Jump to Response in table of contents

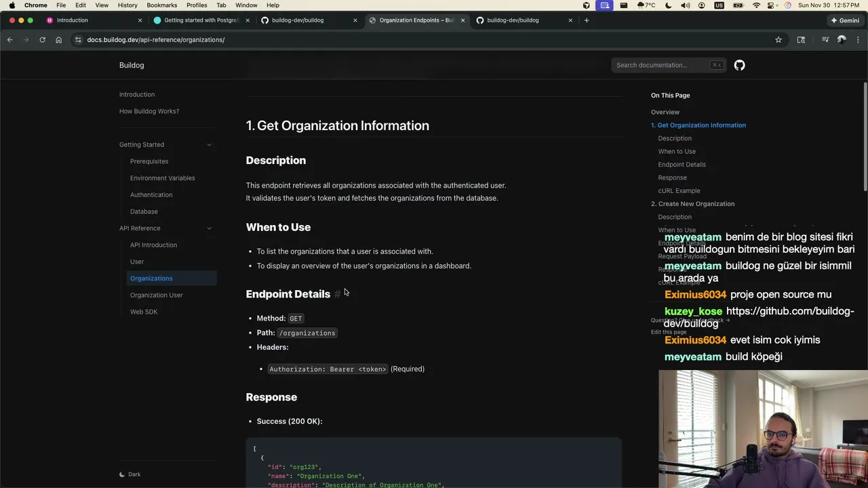[x=672, y=178]
